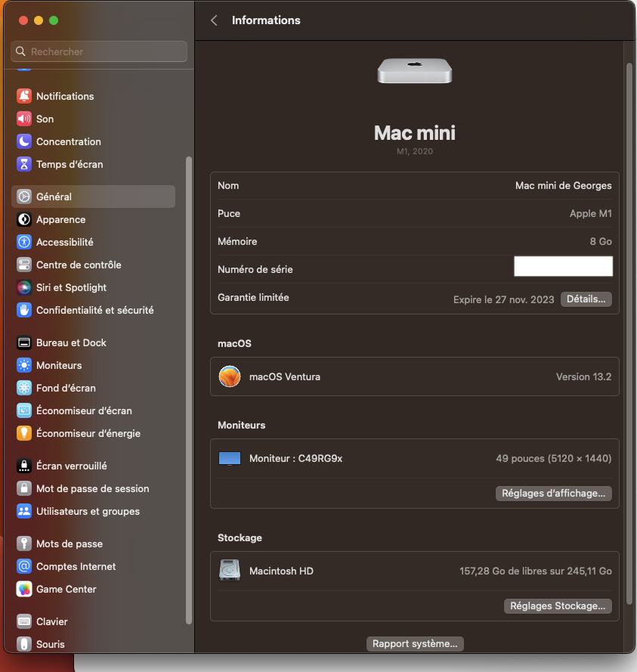Click the 49 pouces (5120 × 1440) text

(553, 459)
